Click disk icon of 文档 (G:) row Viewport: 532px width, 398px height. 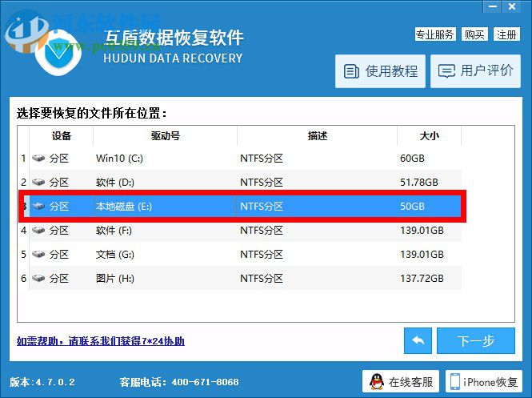coord(38,255)
